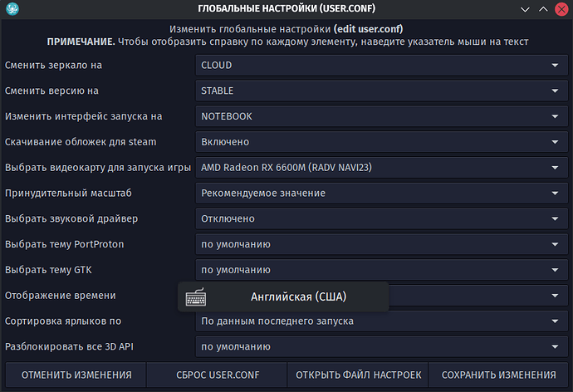The width and height of the screenshot is (573, 392).
Task: Click the 'Выбрать звуковой драйвер' label
Action: coord(71,218)
